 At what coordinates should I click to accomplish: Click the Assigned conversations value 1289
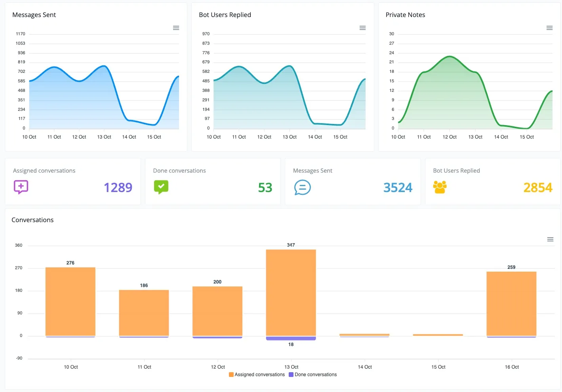tap(118, 187)
